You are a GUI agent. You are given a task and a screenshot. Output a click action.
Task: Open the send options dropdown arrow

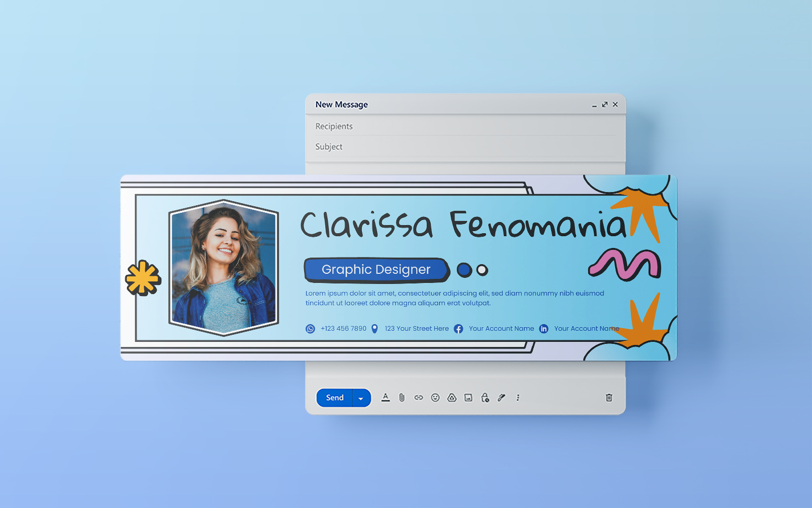click(361, 398)
